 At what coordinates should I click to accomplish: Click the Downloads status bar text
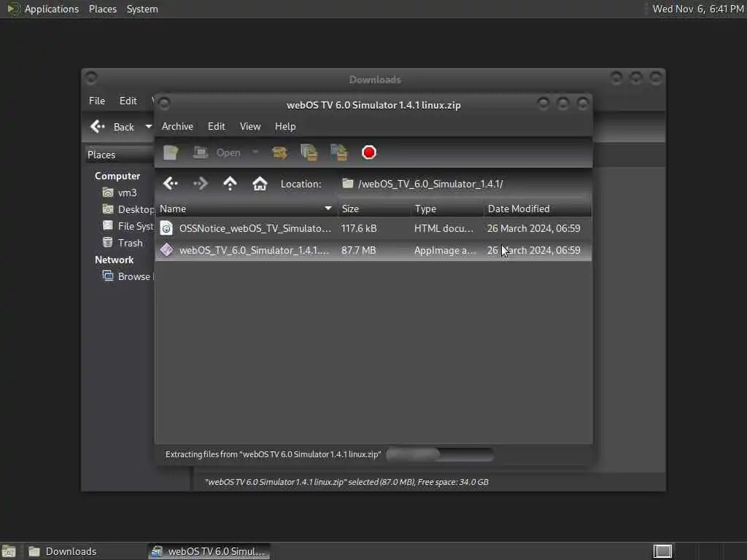coord(347,483)
